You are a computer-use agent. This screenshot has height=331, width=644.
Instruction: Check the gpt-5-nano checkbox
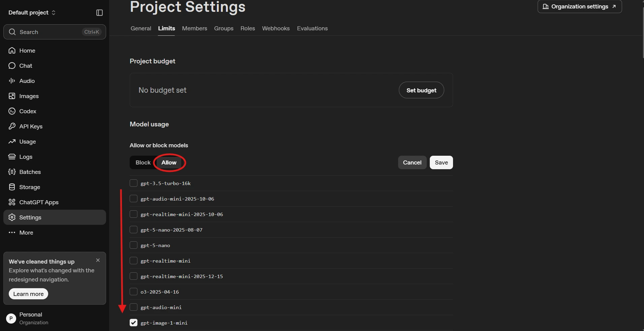(x=134, y=245)
